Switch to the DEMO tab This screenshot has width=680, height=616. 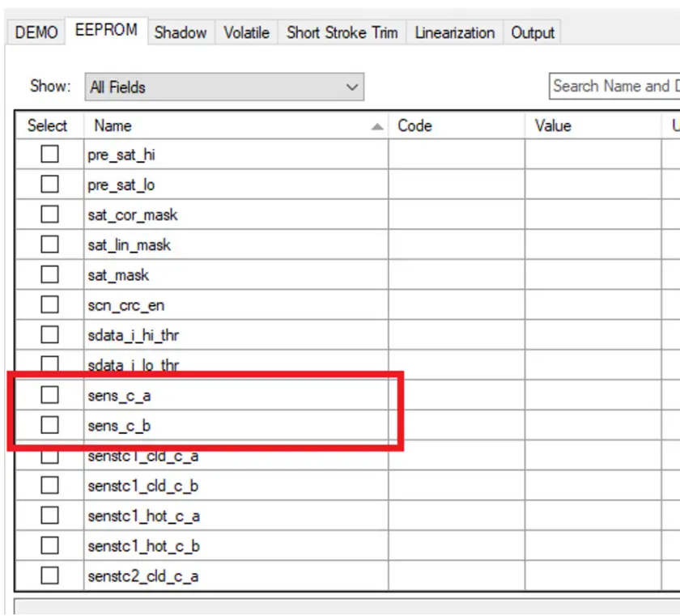(x=36, y=33)
